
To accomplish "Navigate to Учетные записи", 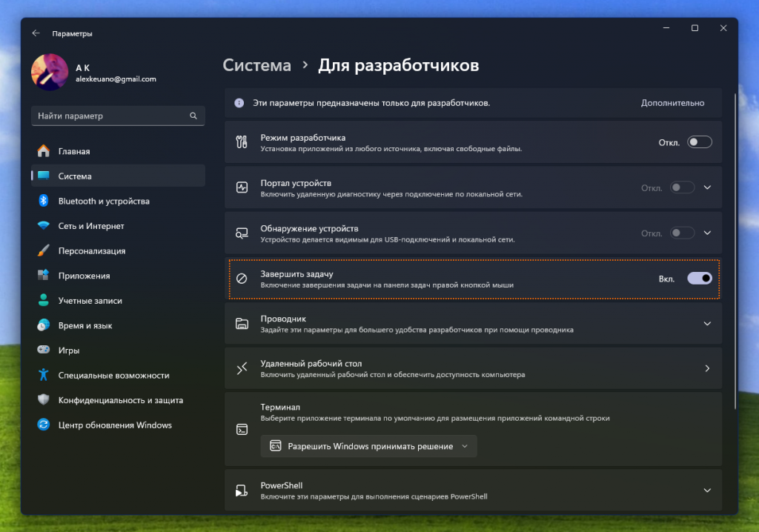I will click(118, 300).
